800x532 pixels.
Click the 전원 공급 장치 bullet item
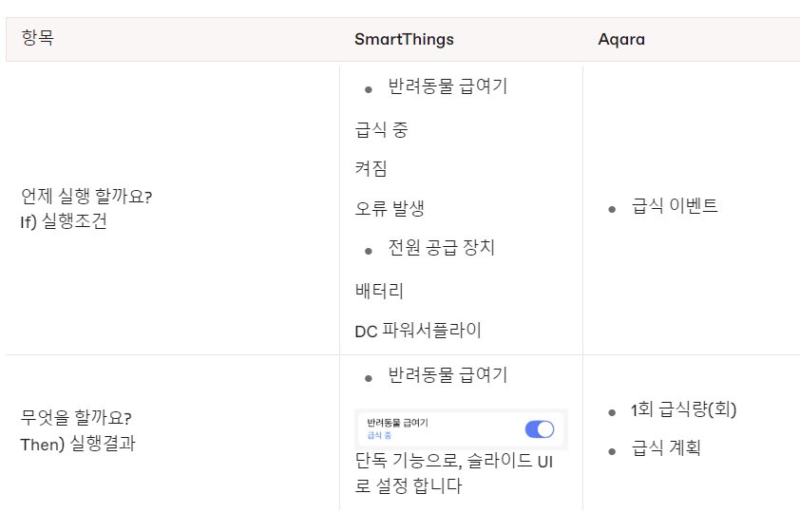click(441, 248)
